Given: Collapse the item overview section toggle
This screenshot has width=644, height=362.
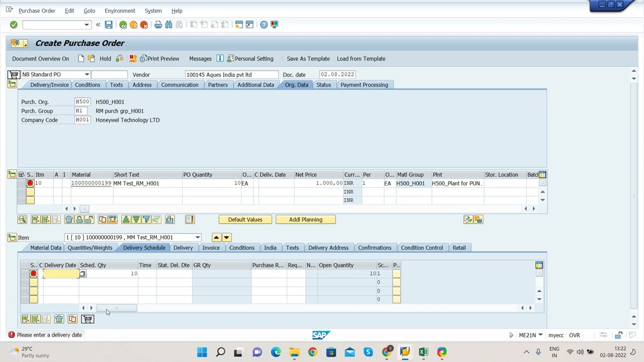Looking at the screenshot, I should click(12, 174).
